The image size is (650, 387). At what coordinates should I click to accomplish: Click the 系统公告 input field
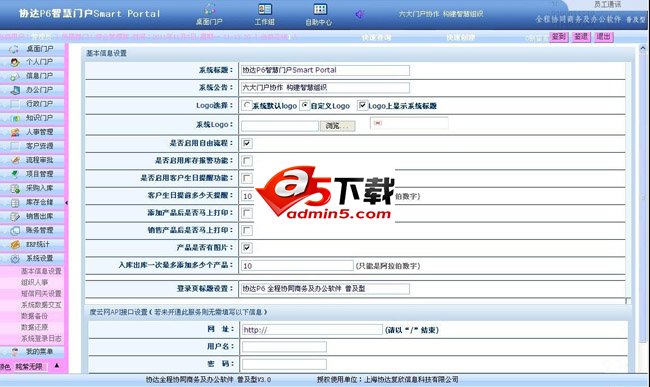[325, 87]
